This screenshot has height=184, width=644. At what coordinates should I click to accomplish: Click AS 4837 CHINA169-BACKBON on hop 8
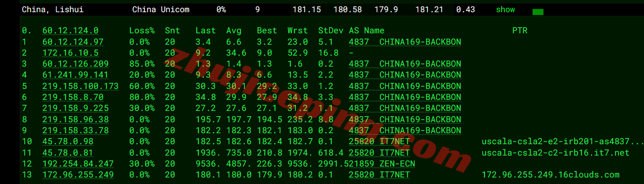[405, 119]
